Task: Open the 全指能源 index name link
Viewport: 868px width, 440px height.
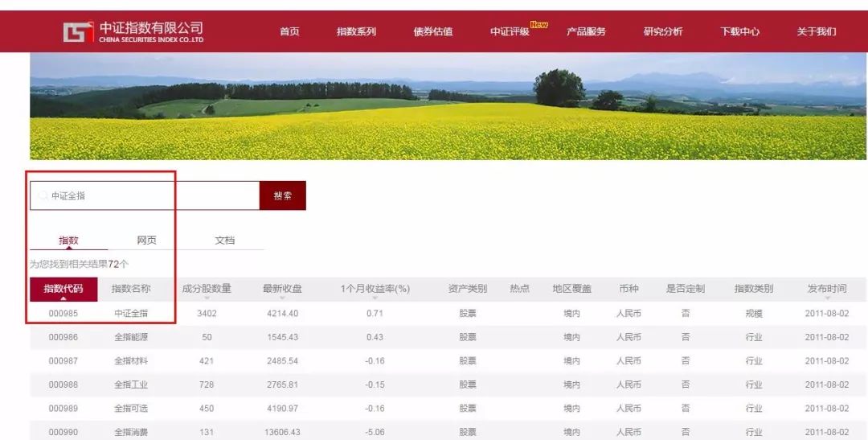Action: tap(131, 337)
